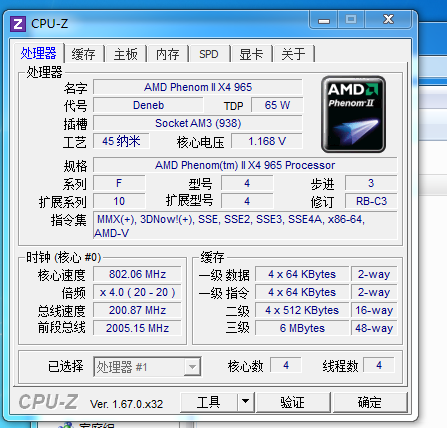Open the 处理器 #1 selection combo box
Image resolution: width=447 pixels, height=428 pixels.
[147, 367]
